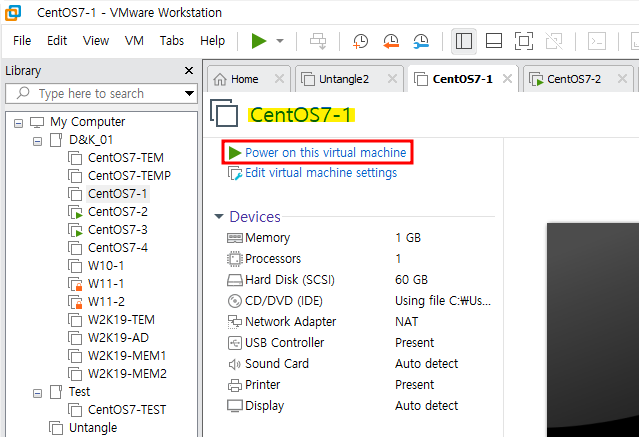Select Untangle in the library

point(93,428)
